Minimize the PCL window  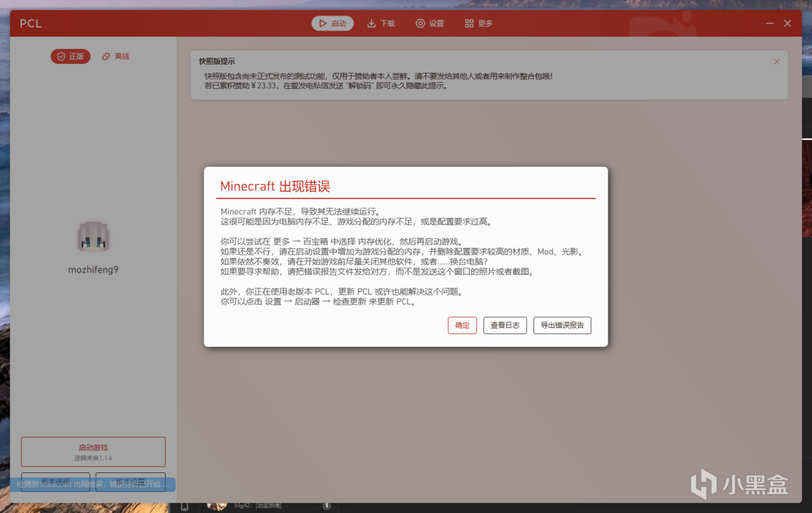[x=769, y=23]
